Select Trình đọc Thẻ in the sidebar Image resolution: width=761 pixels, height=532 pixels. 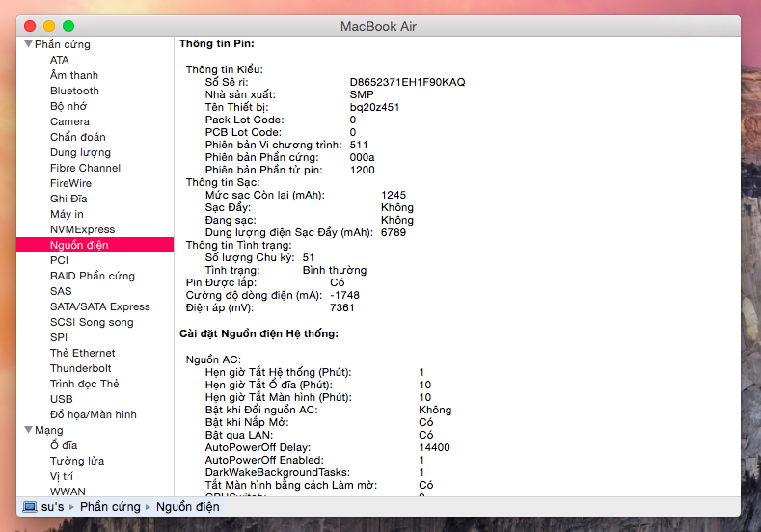84,384
